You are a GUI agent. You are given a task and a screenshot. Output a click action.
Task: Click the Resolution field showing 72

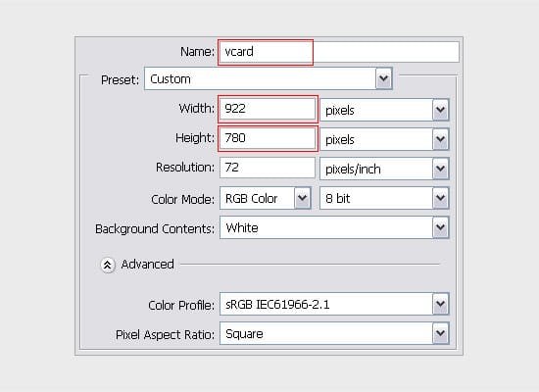268,168
